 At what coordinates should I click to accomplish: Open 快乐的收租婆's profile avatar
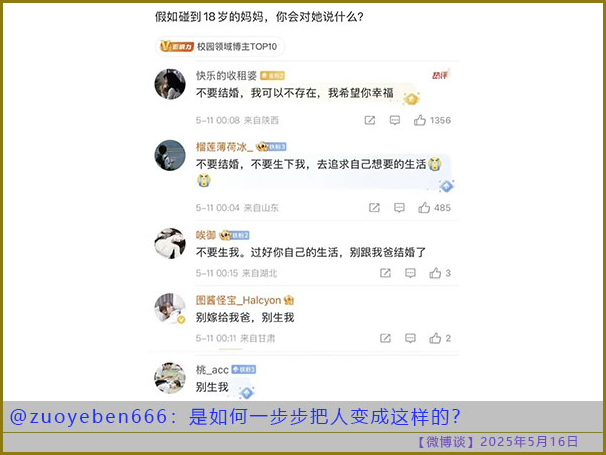pyautogui.click(x=170, y=84)
